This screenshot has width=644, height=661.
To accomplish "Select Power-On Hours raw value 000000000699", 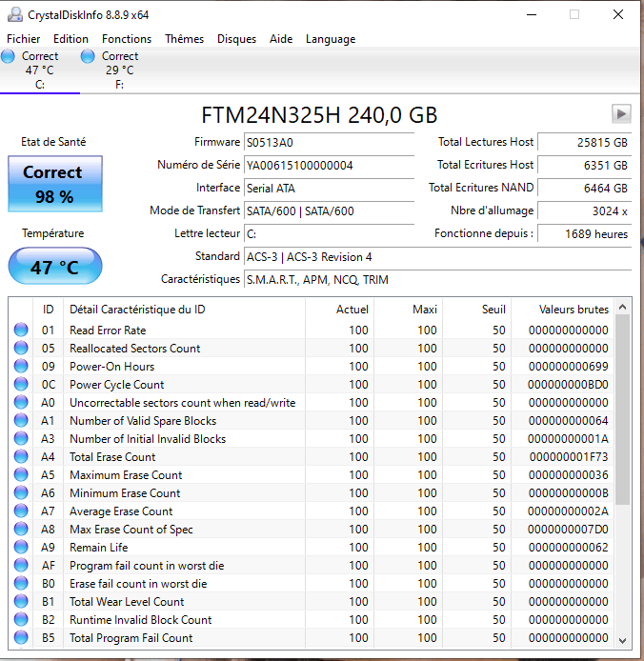I will pyautogui.click(x=568, y=367).
